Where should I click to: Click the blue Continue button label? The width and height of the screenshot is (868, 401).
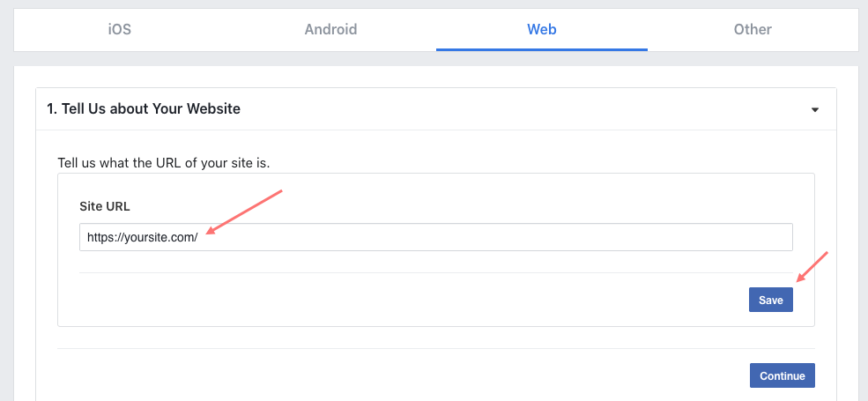click(783, 376)
